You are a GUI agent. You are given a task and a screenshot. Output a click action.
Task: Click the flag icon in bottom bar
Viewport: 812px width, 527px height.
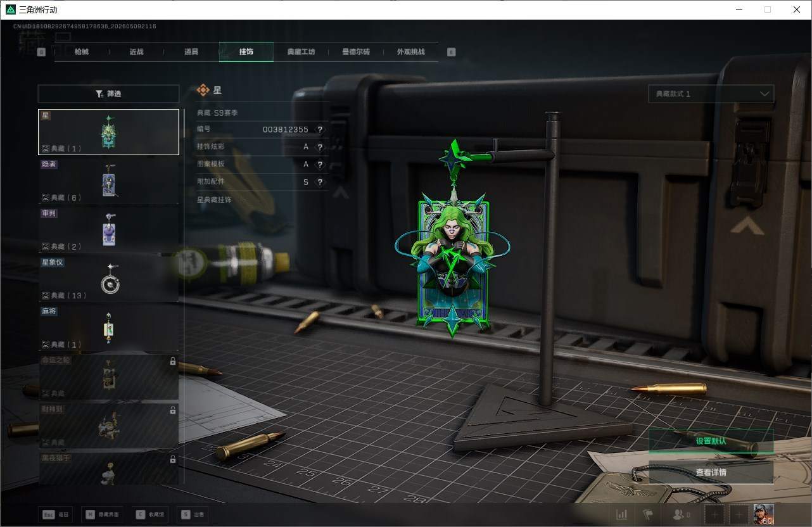pos(648,515)
